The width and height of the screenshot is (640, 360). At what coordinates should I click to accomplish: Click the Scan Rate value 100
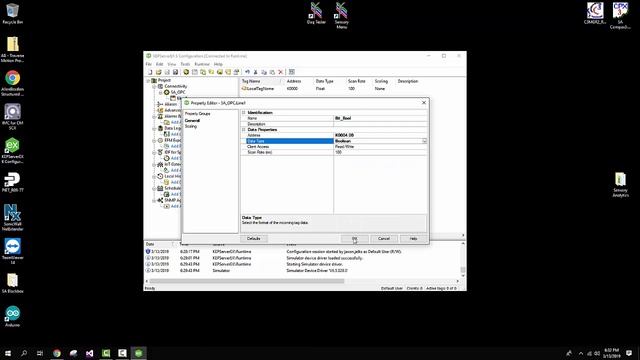(380, 152)
